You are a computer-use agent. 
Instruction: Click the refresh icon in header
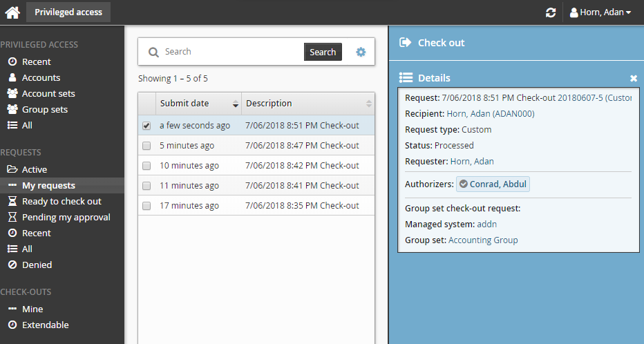pos(550,12)
